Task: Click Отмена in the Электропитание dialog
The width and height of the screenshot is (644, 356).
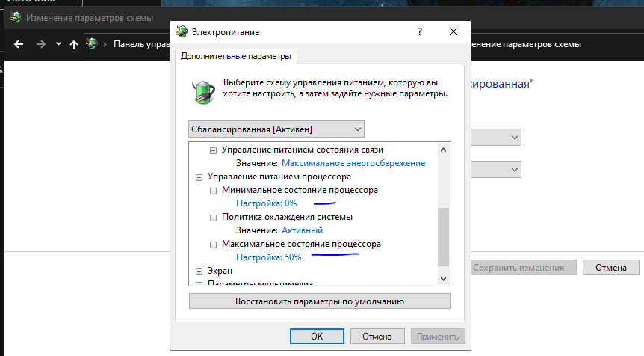Action: pos(377,337)
